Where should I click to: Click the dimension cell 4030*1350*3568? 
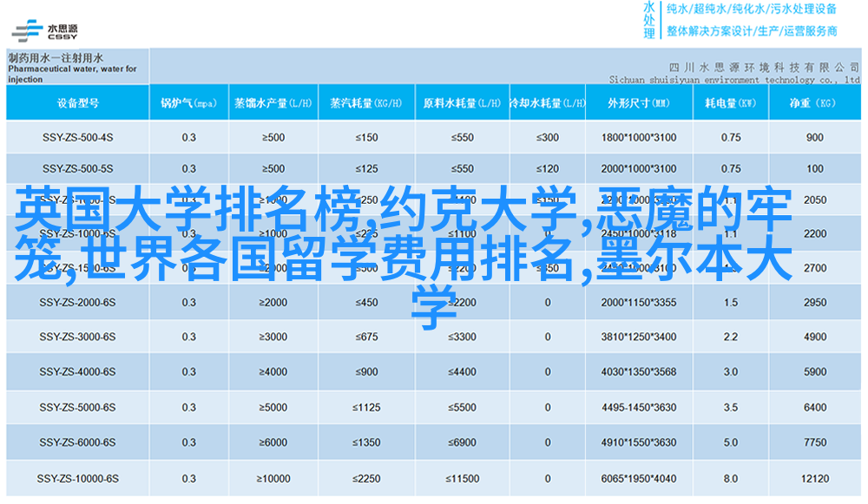639,372
